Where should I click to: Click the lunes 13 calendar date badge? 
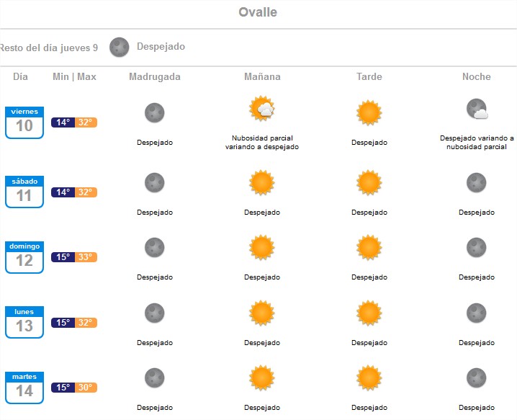(24, 322)
